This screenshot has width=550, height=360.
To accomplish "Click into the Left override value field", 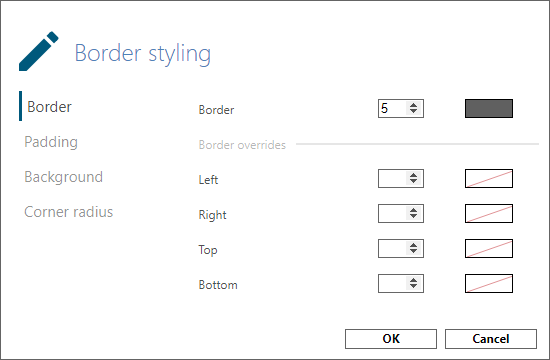I will [393, 179].
